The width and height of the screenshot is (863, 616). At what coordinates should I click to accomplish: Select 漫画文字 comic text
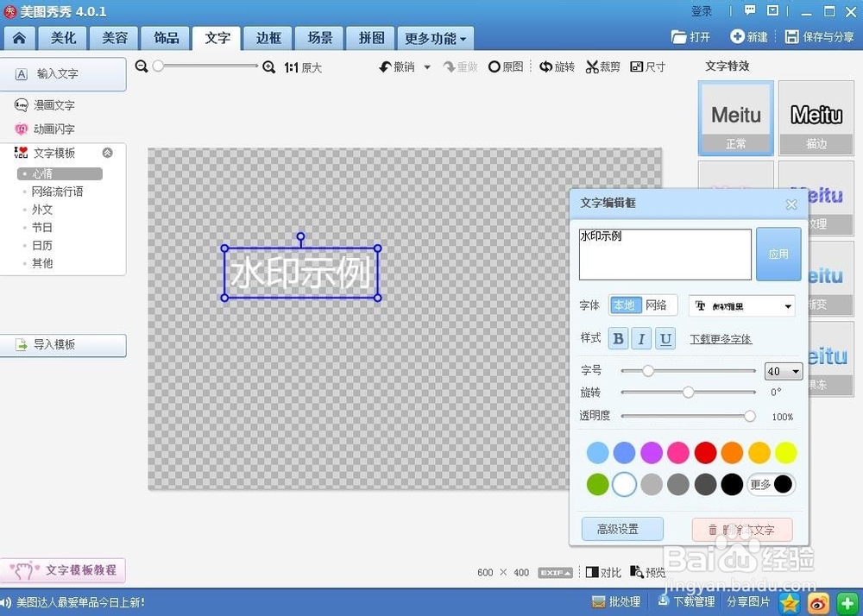coord(45,105)
